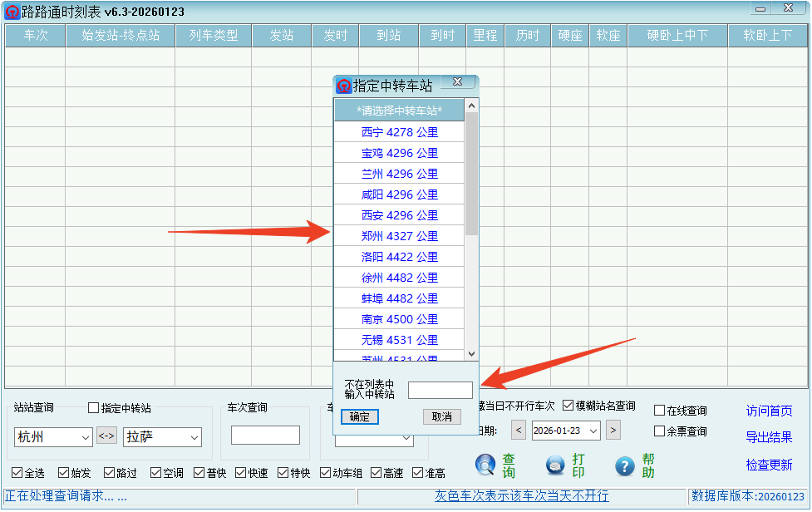
Task: Open the 访问首页 link
Action: (x=768, y=412)
